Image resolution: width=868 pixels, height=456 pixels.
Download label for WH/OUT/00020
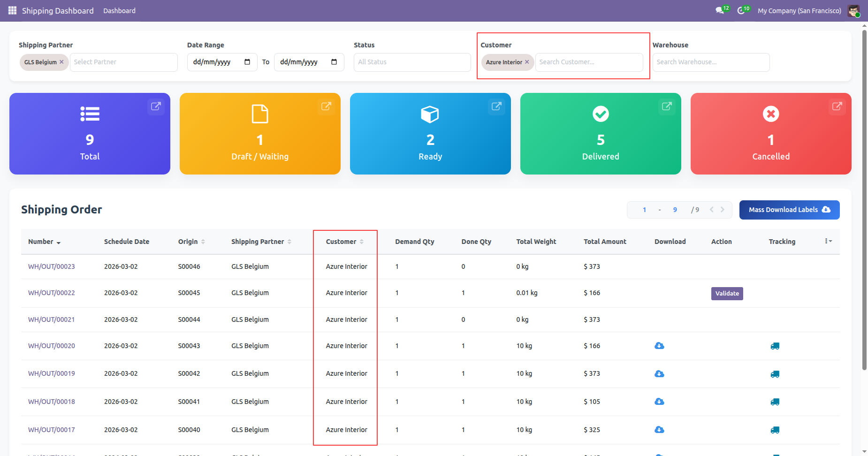pos(659,346)
